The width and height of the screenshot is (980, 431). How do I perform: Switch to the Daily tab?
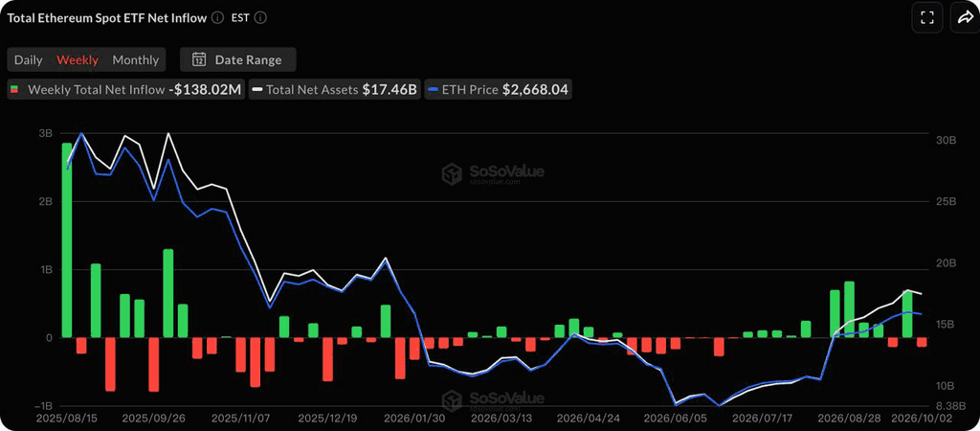[28, 60]
